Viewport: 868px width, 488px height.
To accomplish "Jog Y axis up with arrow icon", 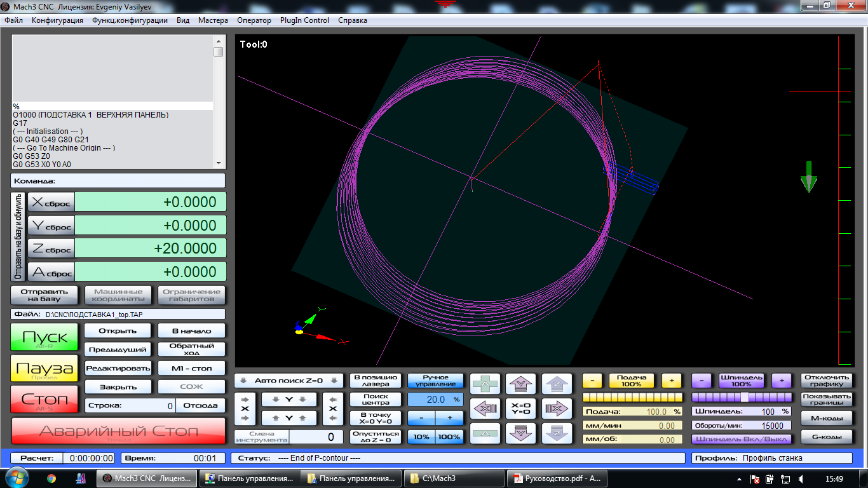I will point(520,383).
